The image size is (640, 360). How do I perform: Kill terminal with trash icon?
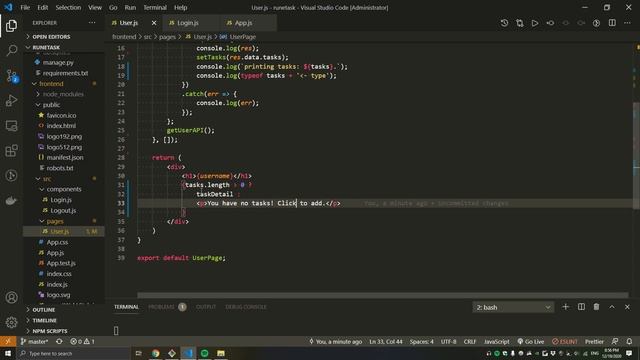[596, 307]
